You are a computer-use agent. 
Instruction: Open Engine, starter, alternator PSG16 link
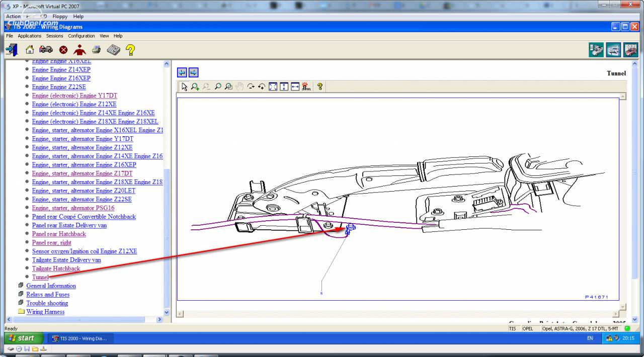(x=73, y=208)
